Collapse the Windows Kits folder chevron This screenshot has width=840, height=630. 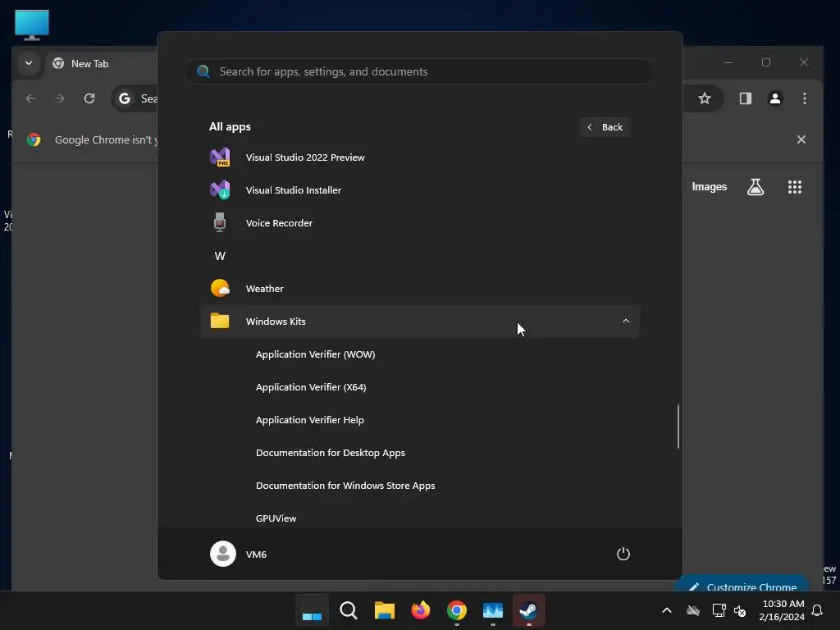[x=625, y=321]
